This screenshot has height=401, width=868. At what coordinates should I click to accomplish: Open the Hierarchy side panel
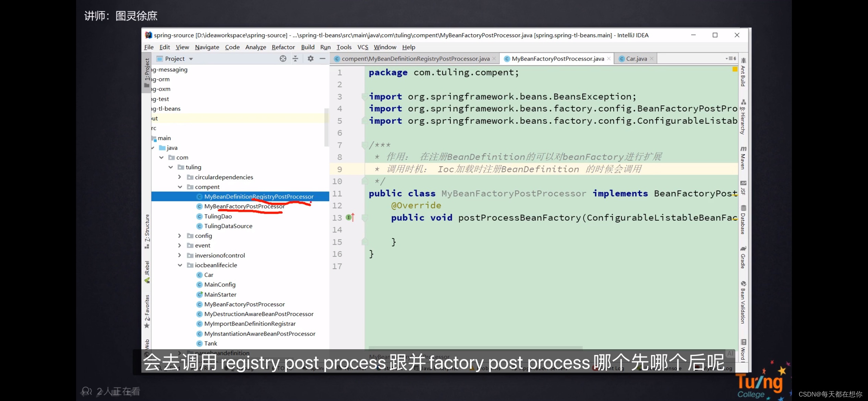click(x=743, y=117)
